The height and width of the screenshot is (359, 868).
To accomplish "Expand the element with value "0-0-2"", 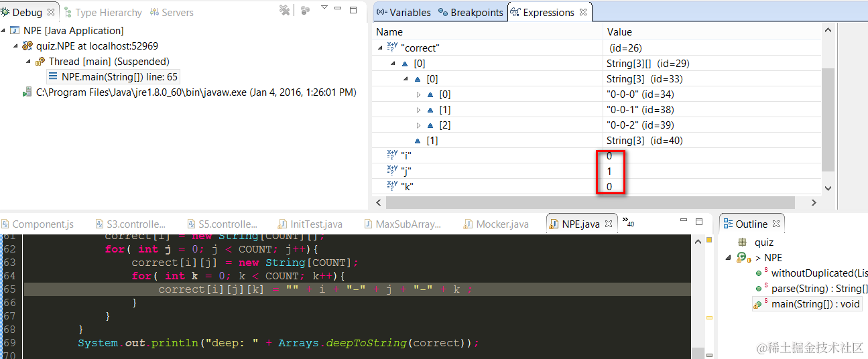I will point(418,125).
